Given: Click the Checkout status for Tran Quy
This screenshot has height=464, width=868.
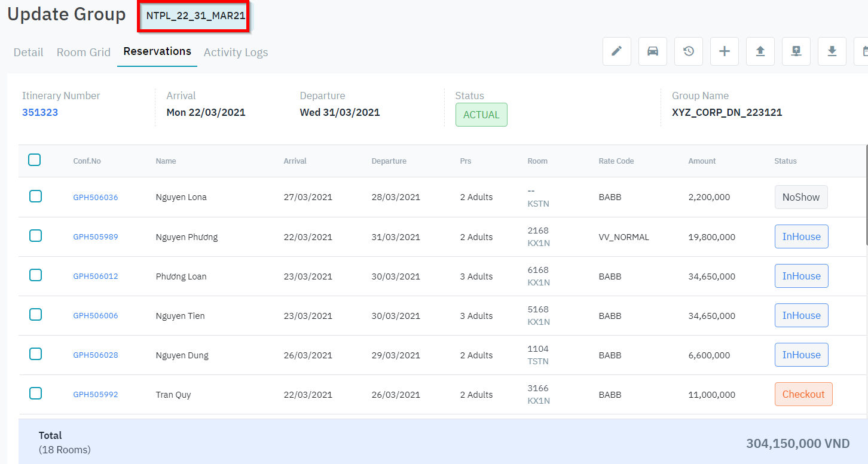Looking at the screenshot, I should pos(803,394).
